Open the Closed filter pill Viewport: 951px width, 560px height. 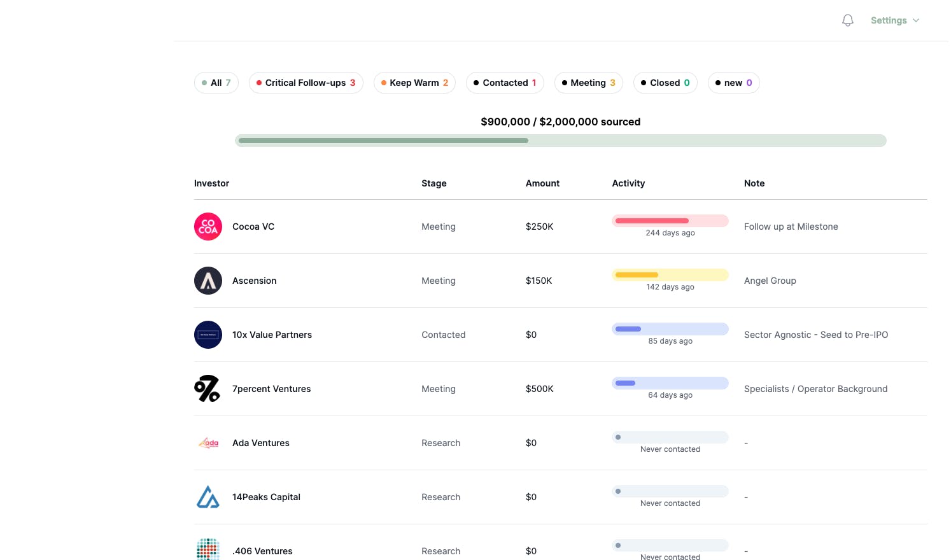click(x=665, y=83)
